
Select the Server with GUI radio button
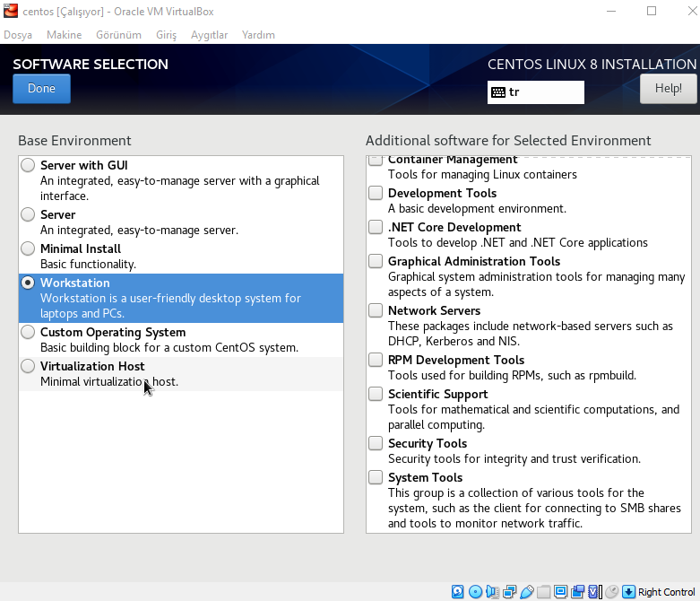tap(28, 165)
